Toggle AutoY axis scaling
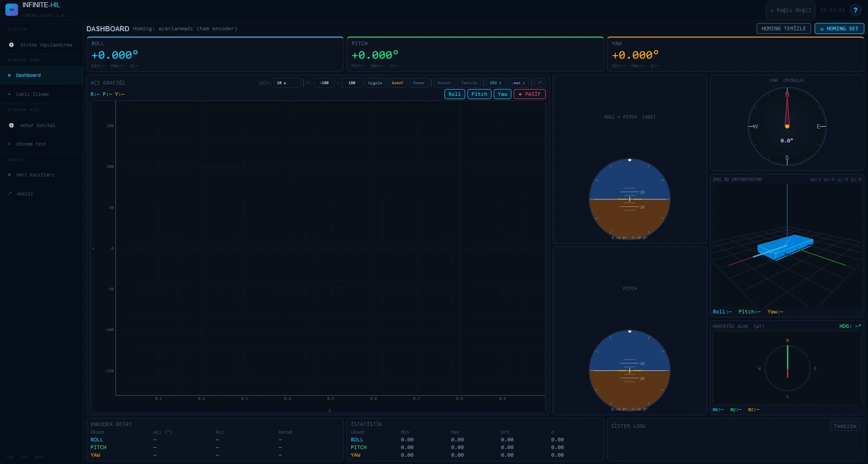The width and height of the screenshot is (868, 464). [x=397, y=83]
